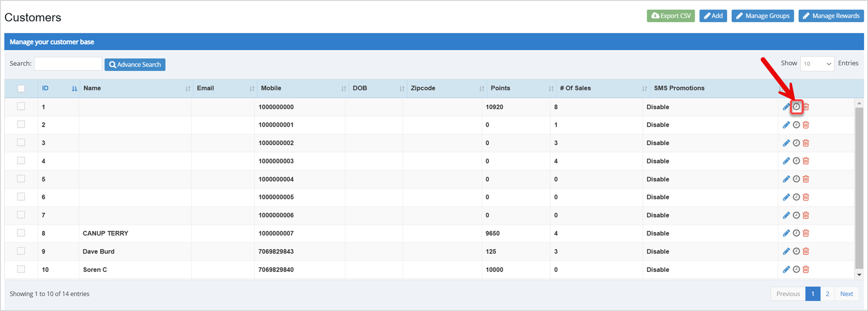
Task: Select the checkbox for Soren C
Action: pos(21,269)
